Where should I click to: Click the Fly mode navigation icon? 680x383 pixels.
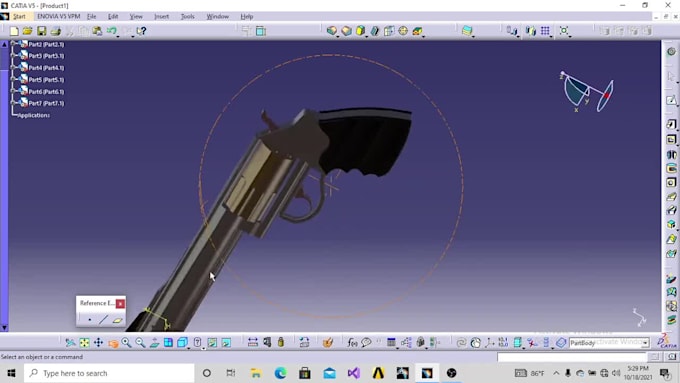70,343
